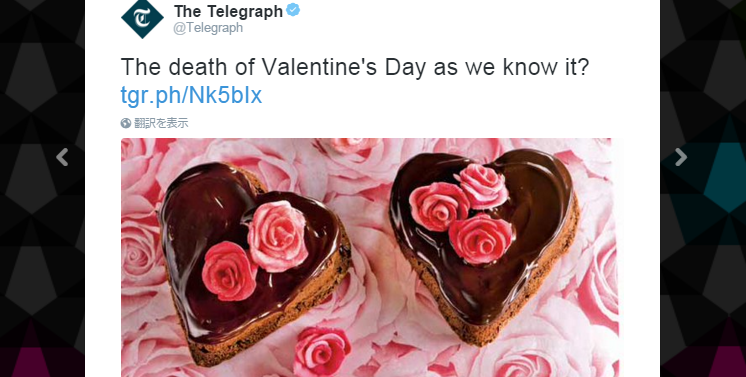The image size is (746, 377).
Task: Go to the previous tweet with left chevron
Action: click(x=62, y=157)
